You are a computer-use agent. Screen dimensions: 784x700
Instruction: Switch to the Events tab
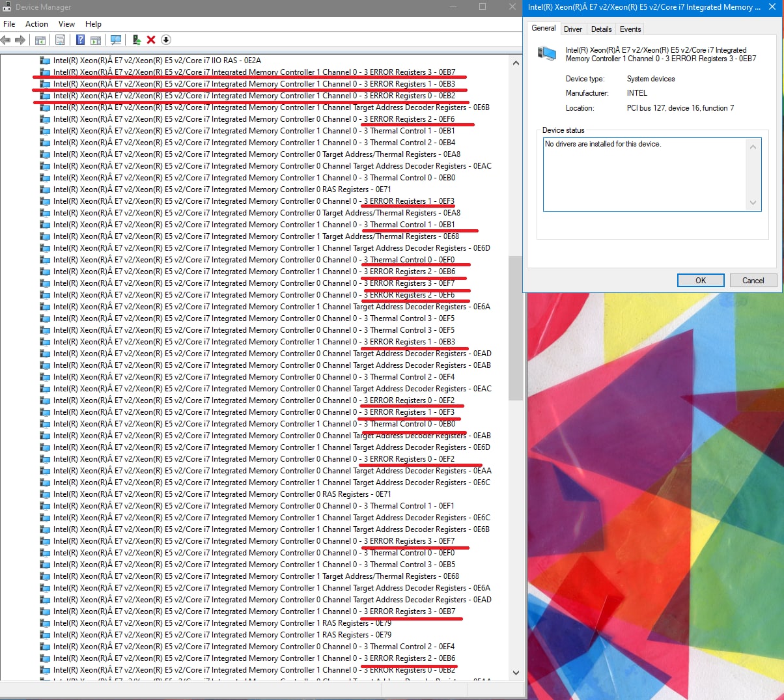click(630, 29)
